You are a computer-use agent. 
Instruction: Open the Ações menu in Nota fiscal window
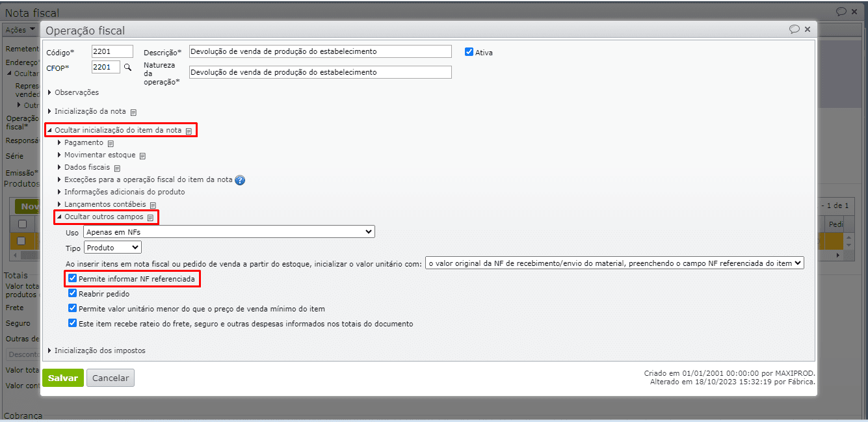pyautogui.click(x=20, y=30)
